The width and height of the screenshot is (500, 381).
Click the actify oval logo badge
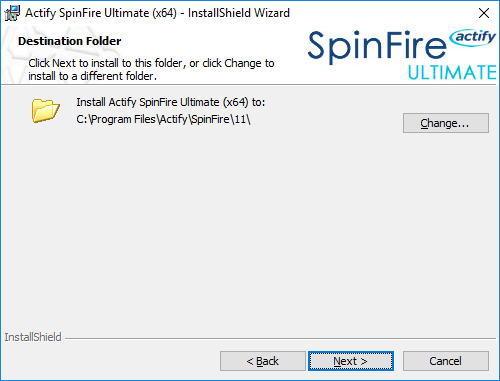click(x=472, y=38)
